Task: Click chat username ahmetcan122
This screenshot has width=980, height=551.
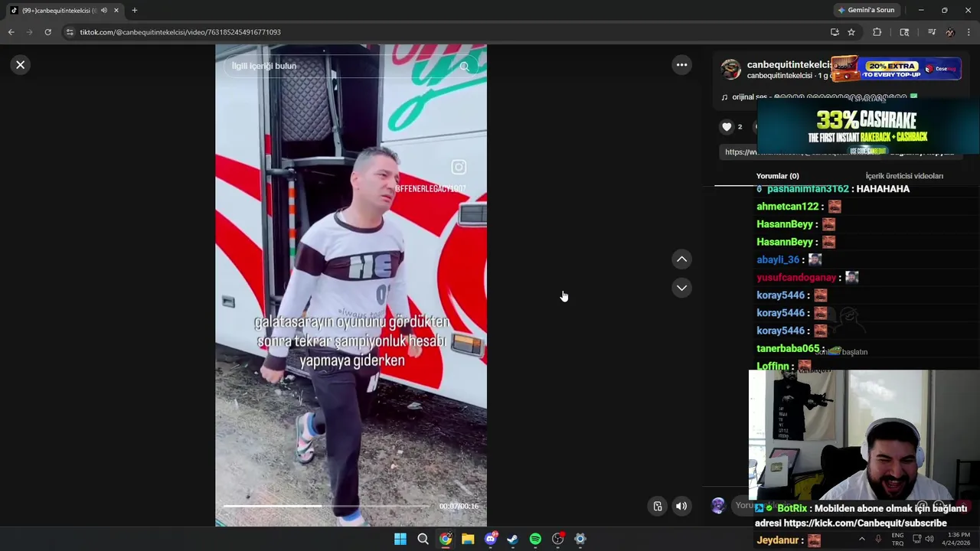Action: click(x=787, y=207)
